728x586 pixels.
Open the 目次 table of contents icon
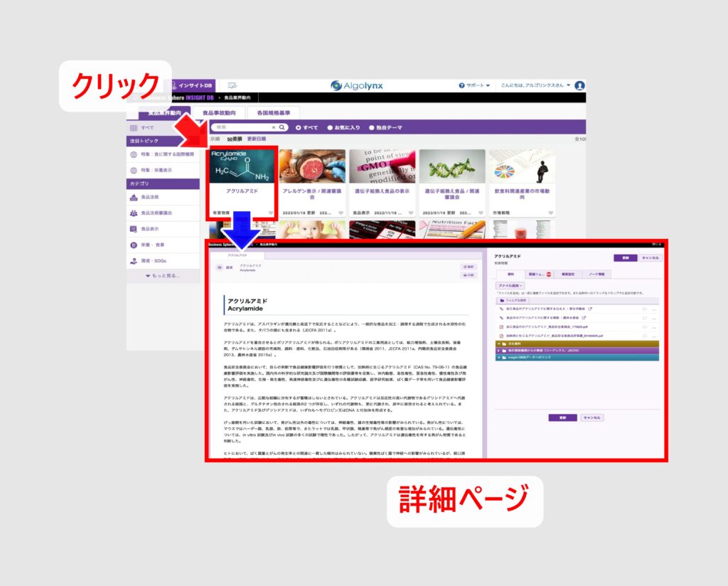219,267
